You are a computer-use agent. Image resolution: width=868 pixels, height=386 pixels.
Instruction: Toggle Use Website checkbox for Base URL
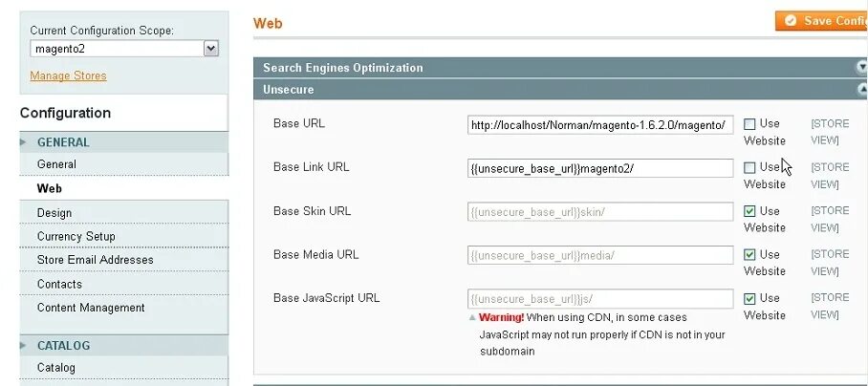(749, 124)
